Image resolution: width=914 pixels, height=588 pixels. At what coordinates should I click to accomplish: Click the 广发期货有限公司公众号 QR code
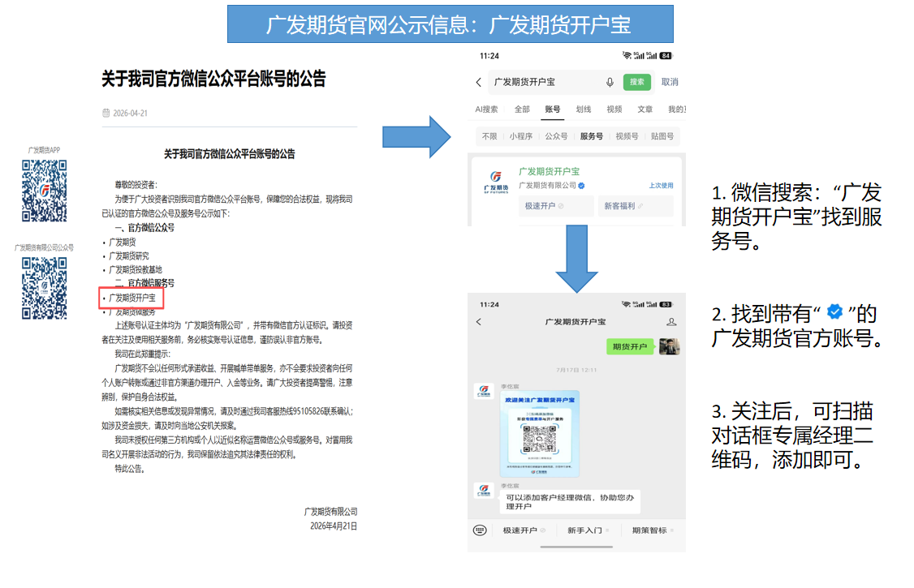tap(45, 289)
